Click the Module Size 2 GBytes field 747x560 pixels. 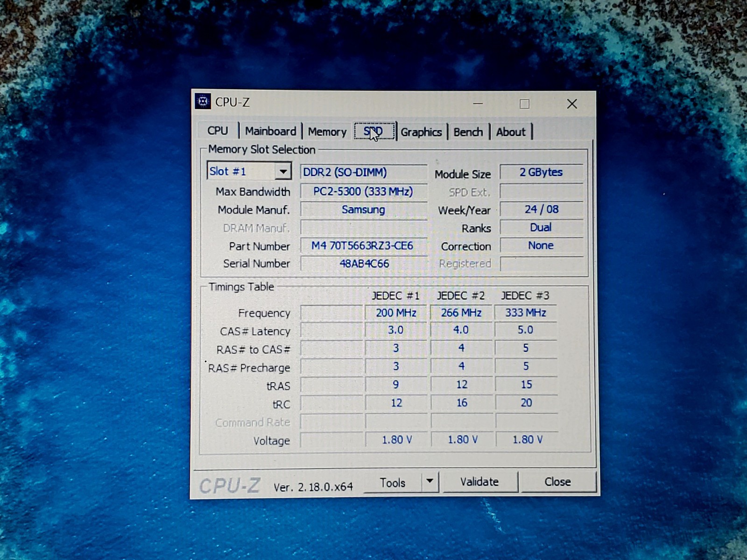click(x=541, y=172)
